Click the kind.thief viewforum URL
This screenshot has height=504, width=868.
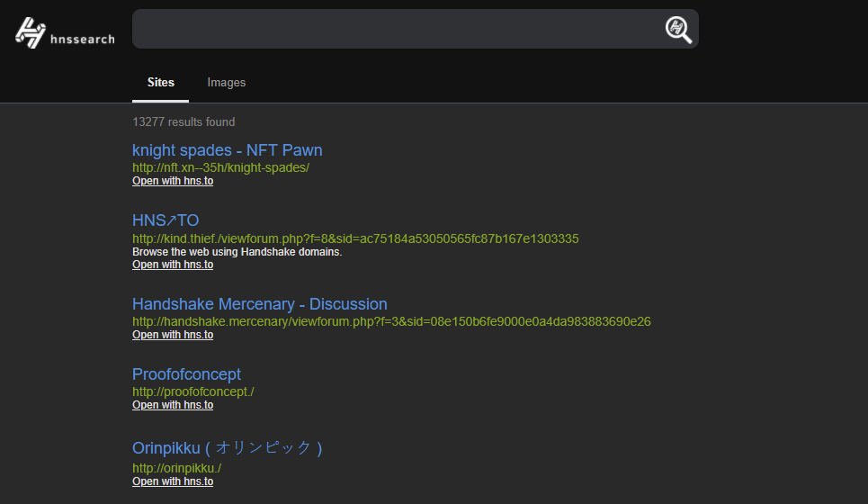(355, 238)
